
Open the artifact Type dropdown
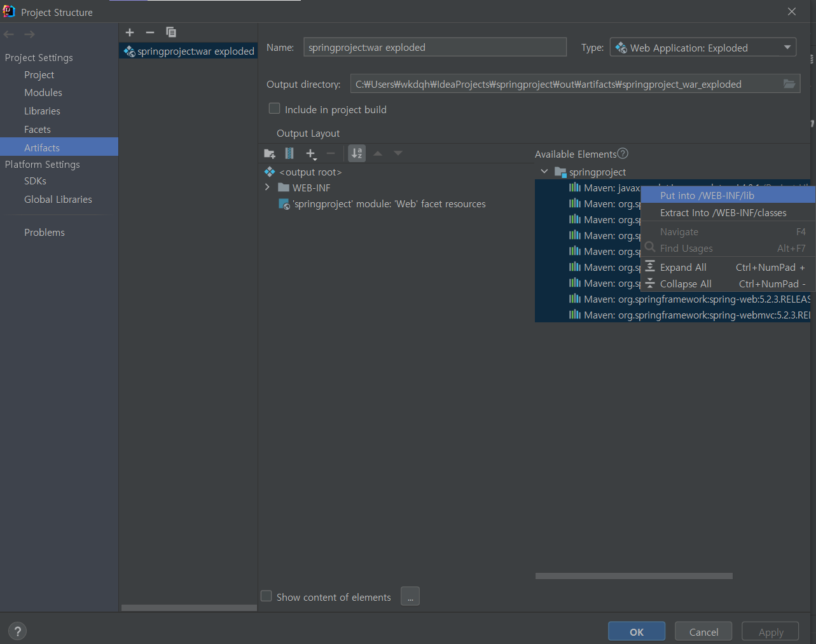tap(703, 48)
